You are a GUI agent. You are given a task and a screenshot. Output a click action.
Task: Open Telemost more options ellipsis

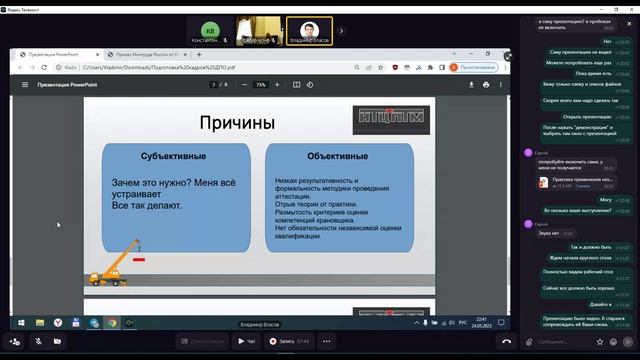click(327, 341)
